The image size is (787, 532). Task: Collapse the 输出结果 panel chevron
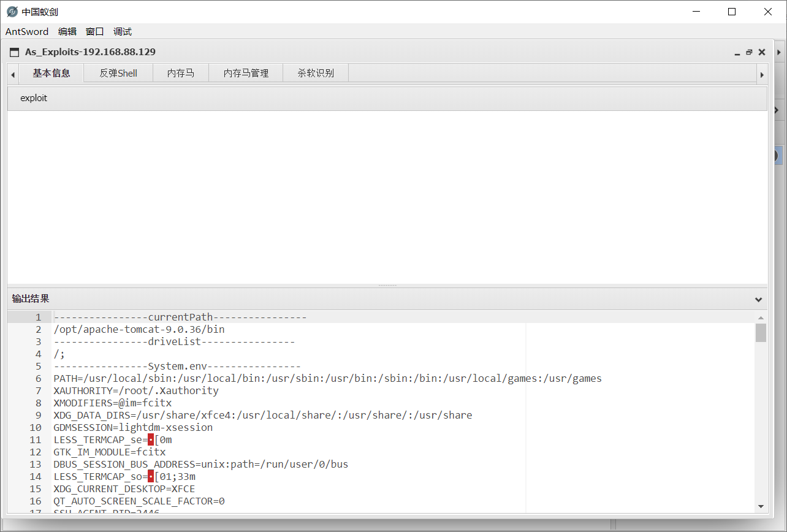pos(759,300)
